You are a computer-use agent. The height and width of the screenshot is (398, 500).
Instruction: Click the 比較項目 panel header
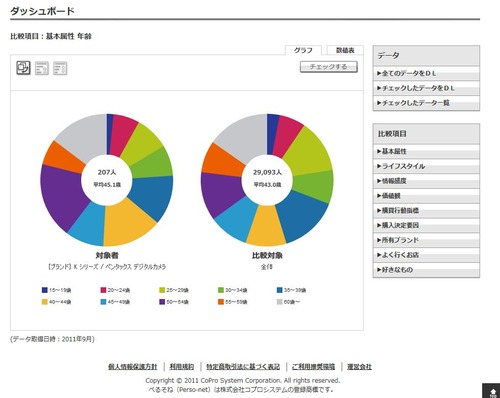click(x=426, y=134)
